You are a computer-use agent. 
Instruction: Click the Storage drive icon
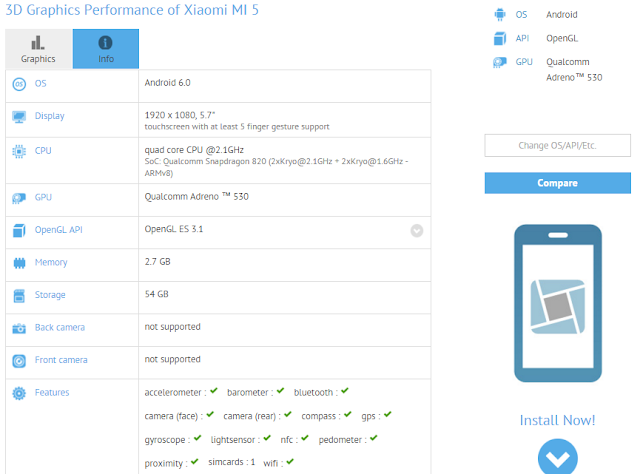[19, 296]
